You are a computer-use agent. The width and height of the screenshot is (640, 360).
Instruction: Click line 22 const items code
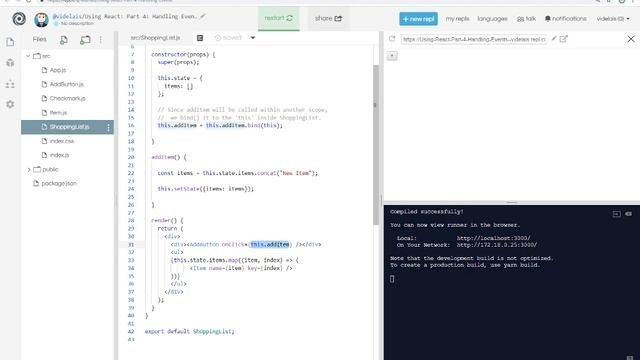(x=238, y=173)
